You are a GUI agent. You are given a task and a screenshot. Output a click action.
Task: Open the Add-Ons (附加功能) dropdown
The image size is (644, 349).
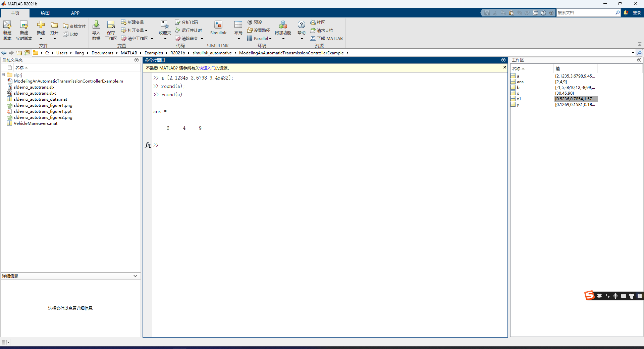pos(283,39)
